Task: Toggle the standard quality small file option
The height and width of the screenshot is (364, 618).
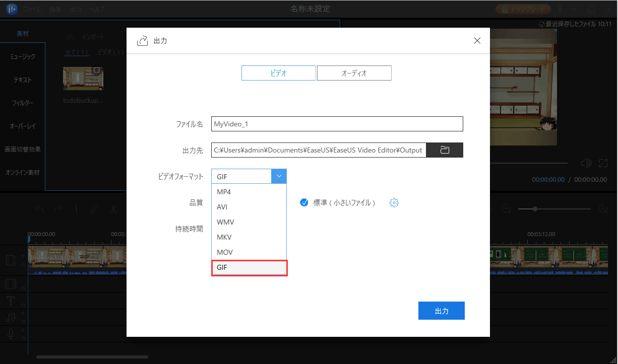Action: 304,203
